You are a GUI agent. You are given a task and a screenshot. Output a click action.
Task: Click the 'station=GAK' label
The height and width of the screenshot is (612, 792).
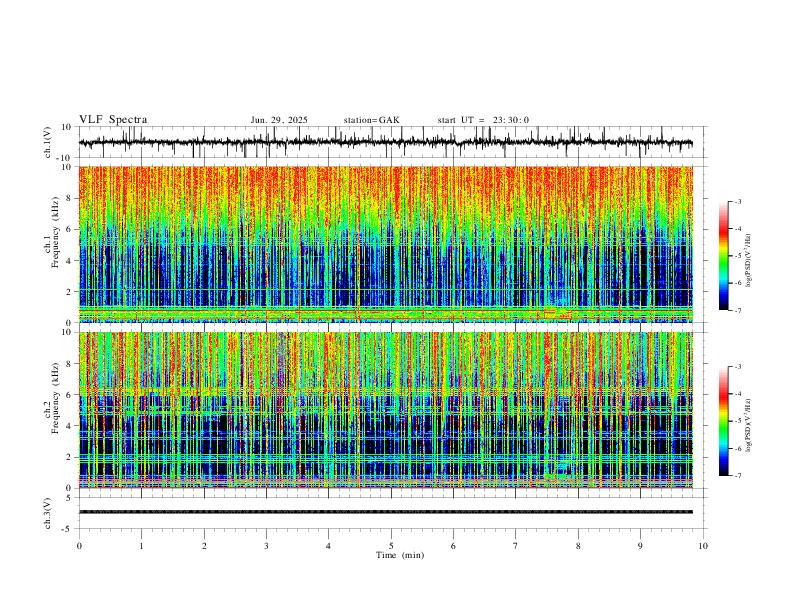[x=371, y=120]
